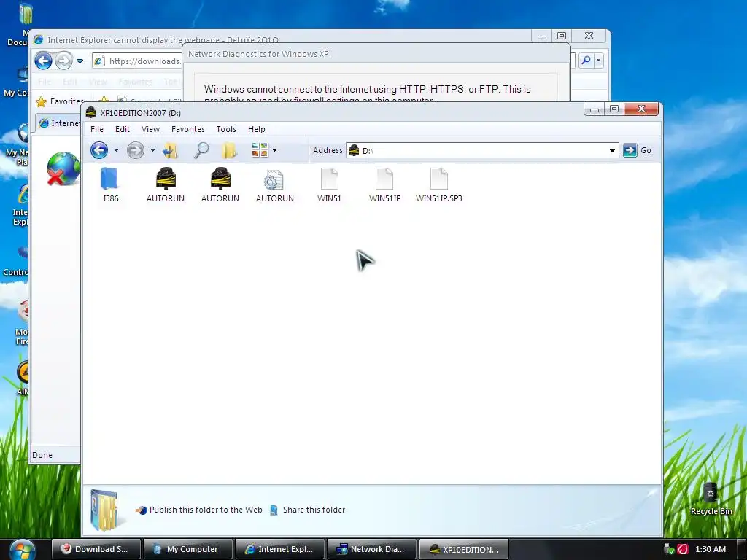The width and height of the screenshot is (747, 560).
Task: Select the WIN51 file
Action: click(x=330, y=185)
